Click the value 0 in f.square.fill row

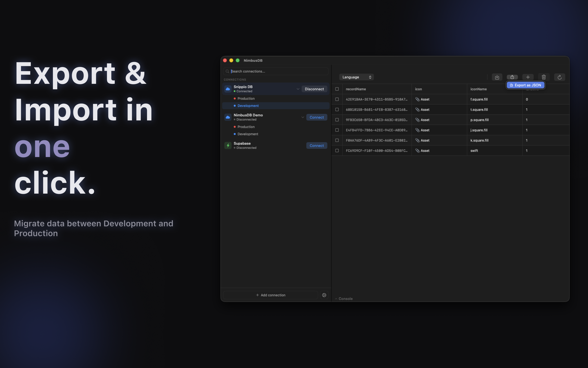527,99
